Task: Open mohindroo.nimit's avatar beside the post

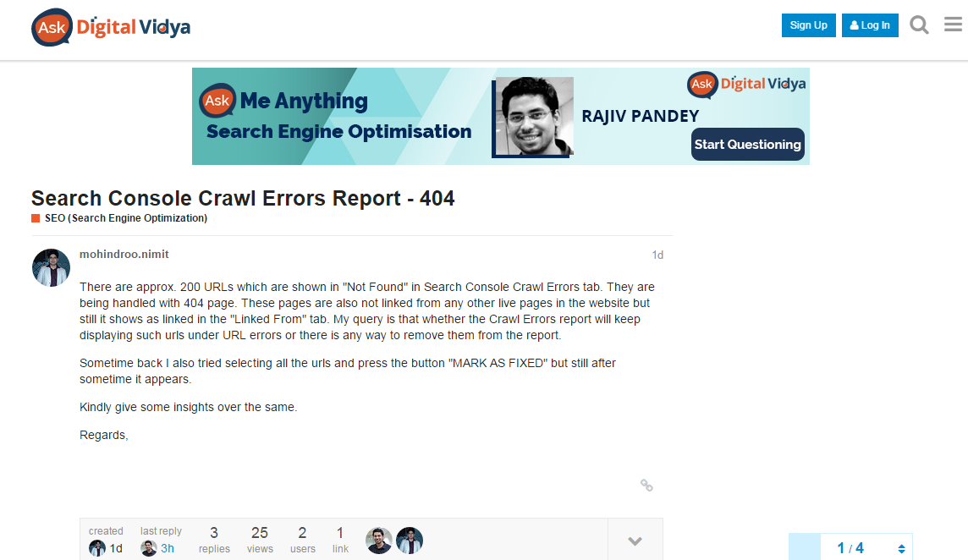Action: click(51, 267)
